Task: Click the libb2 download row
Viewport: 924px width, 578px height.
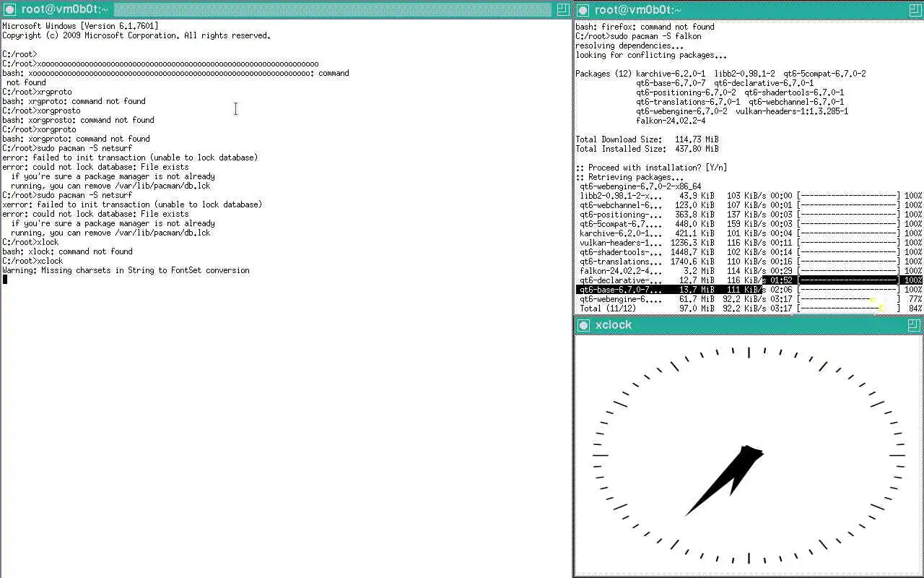Action: [x=749, y=196]
